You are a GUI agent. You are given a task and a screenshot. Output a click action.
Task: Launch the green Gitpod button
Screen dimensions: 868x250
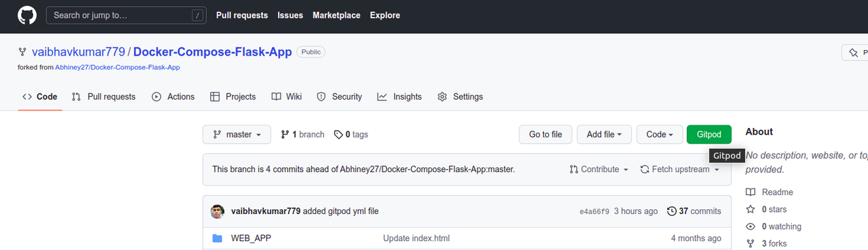(709, 134)
